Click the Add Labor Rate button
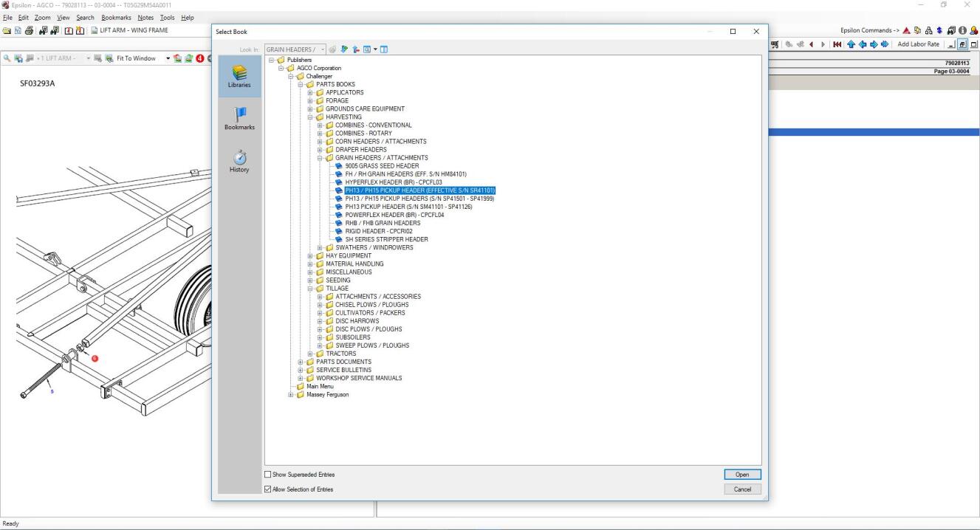The height and width of the screenshot is (530, 980). [x=918, y=44]
